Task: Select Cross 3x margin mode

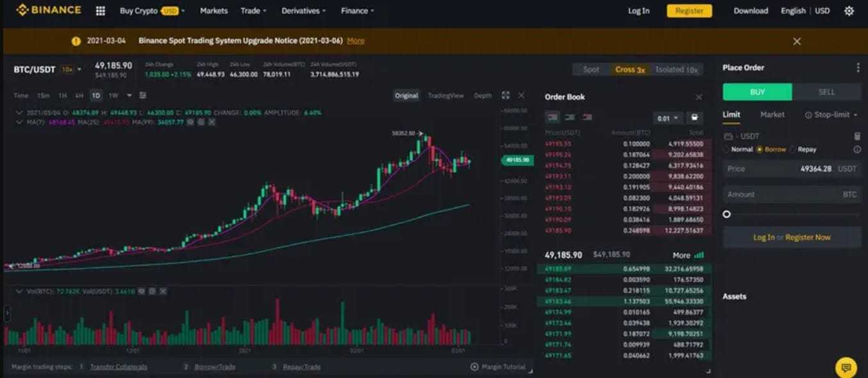Action: tap(630, 69)
